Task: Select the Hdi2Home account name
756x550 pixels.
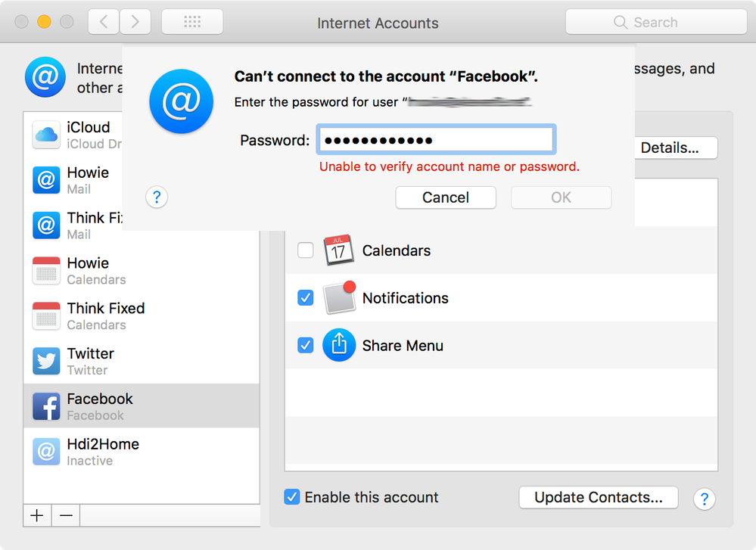Action: pyautogui.click(x=103, y=444)
